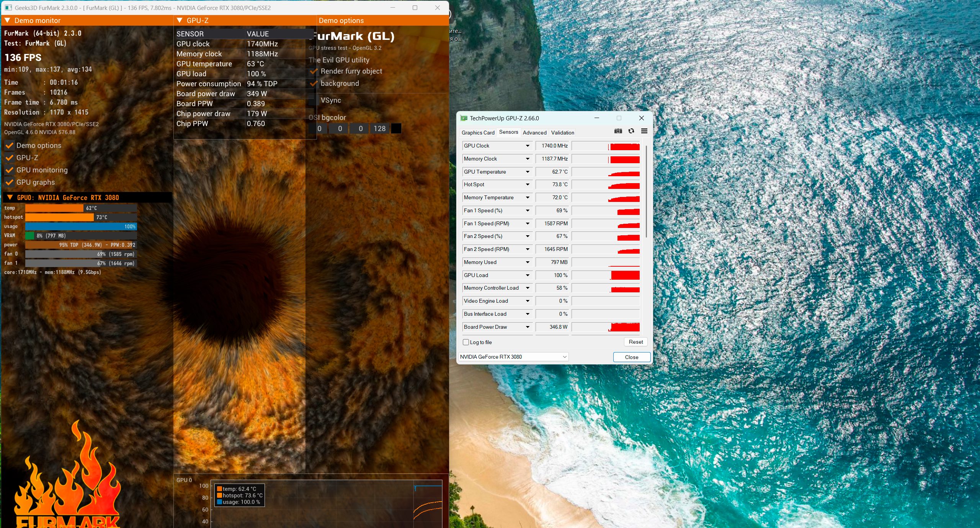
Task: Click the GPU Load history graph in GPU-Z
Action: 606,275
